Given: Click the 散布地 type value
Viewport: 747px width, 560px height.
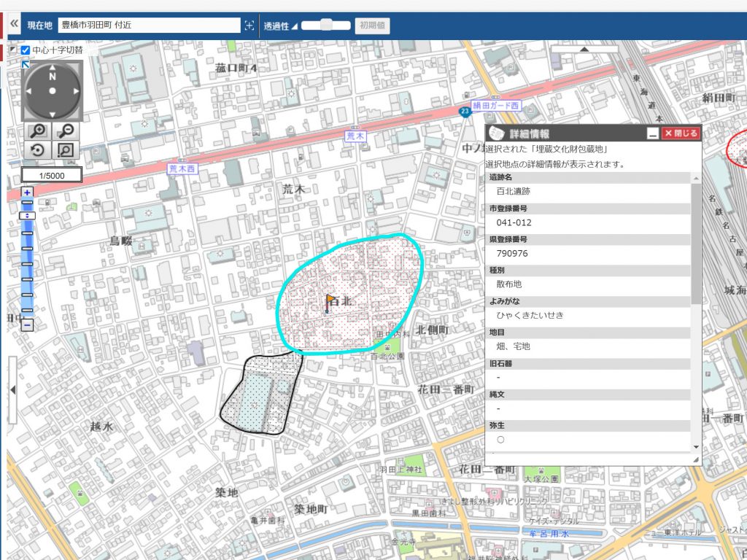Looking at the screenshot, I should pos(508,284).
